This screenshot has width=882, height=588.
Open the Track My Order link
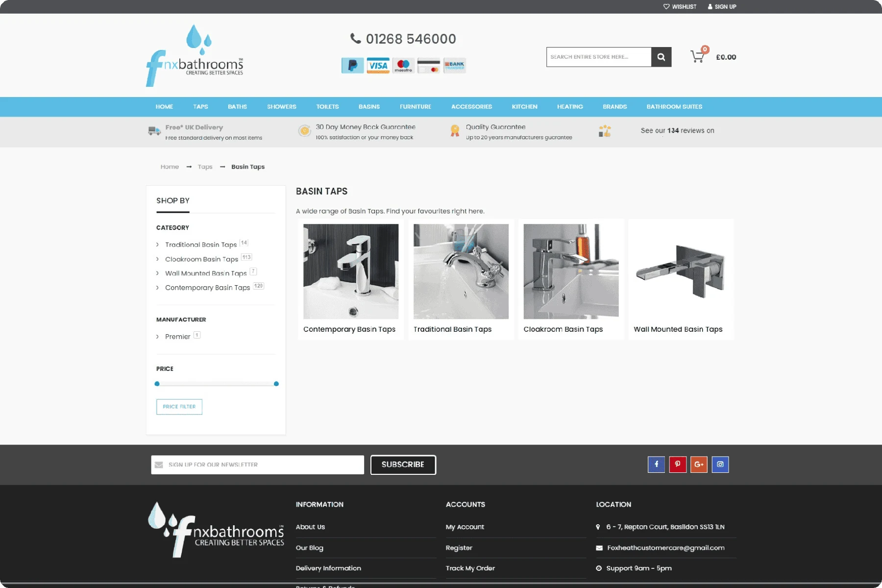470,568
